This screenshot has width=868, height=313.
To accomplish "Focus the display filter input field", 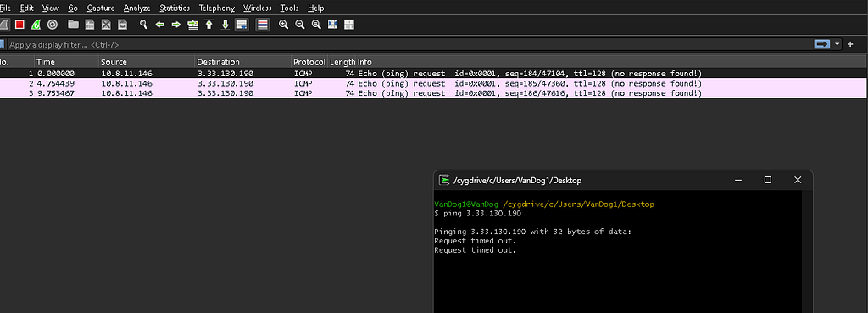I will pyautogui.click(x=409, y=44).
